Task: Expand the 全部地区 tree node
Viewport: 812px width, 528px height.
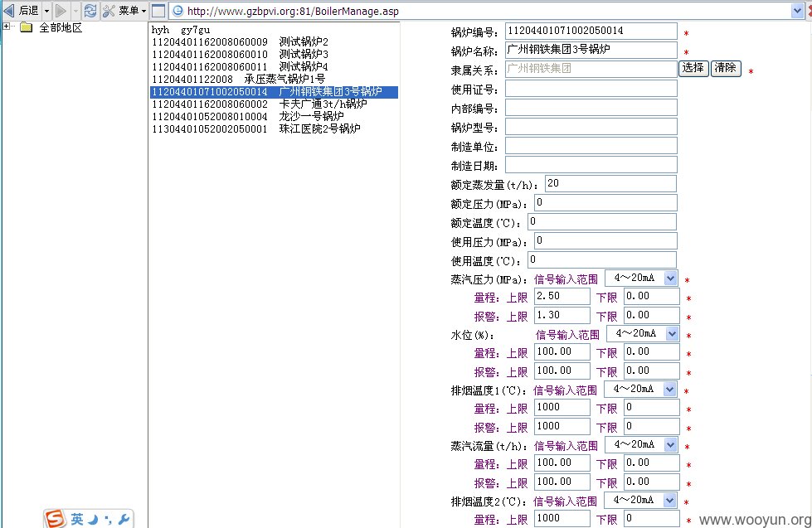Action: [x=7, y=26]
